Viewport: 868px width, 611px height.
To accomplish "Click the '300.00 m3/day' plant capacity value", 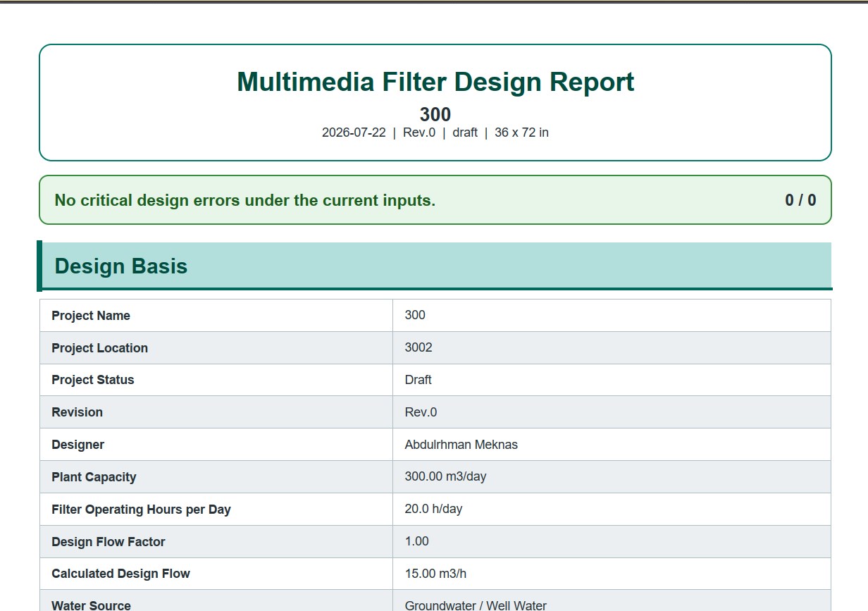I will [445, 476].
